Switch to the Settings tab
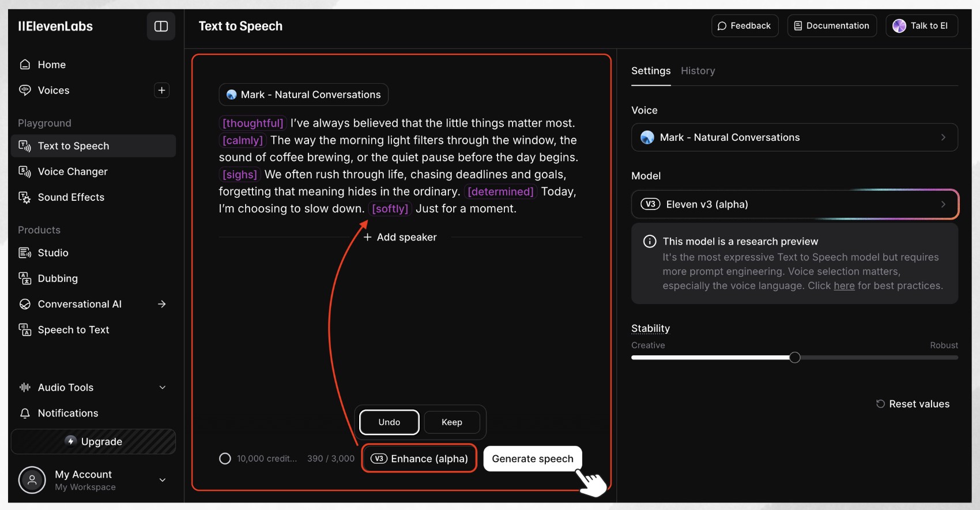 click(651, 71)
